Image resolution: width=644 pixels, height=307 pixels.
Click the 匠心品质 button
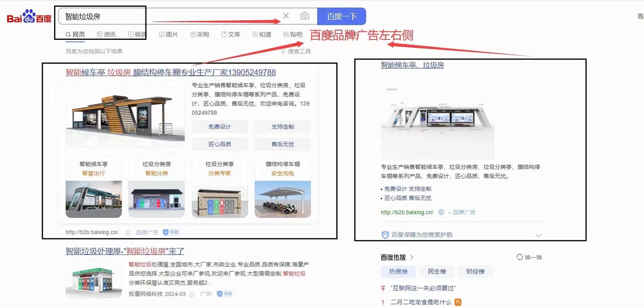pos(220,144)
